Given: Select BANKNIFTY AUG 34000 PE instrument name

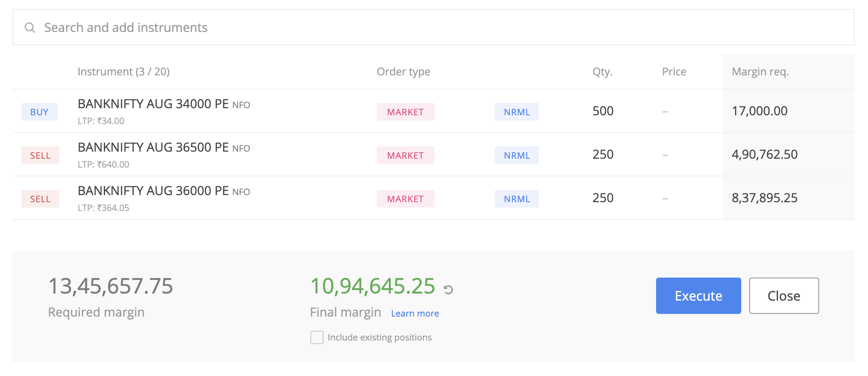Looking at the screenshot, I should tap(153, 104).
